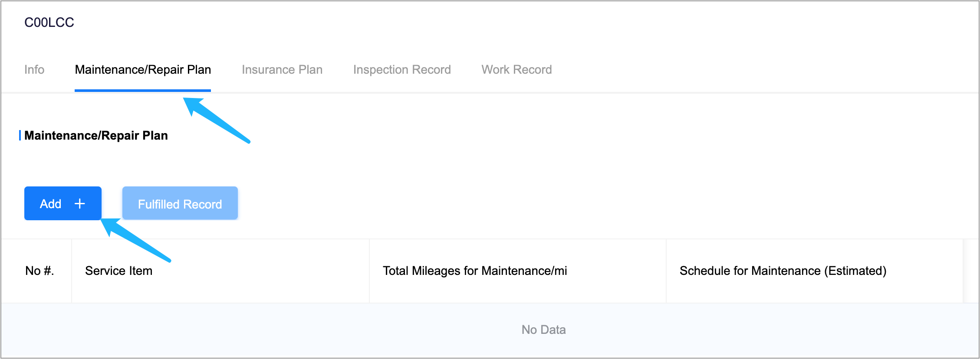This screenshot has width=980, height=359.
Task: Go to the Inspection Record tab
Action: coord(402,69)
